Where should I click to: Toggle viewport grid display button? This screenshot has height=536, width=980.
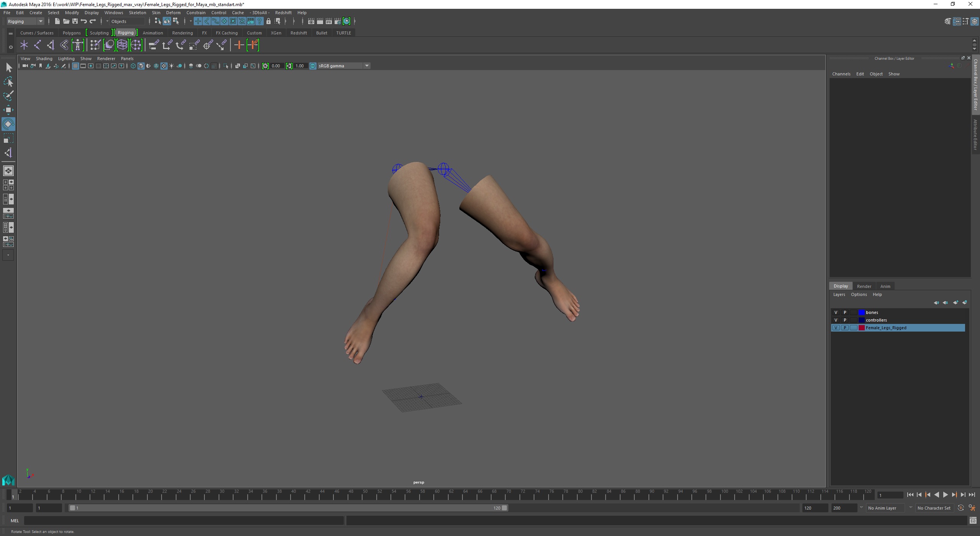pos(75,66)
